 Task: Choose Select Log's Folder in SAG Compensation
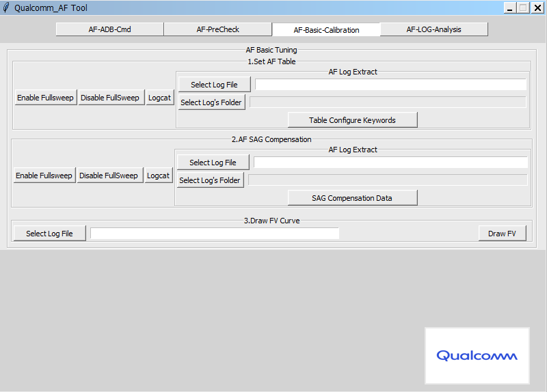pyautogui.click(x=210, y=180)
